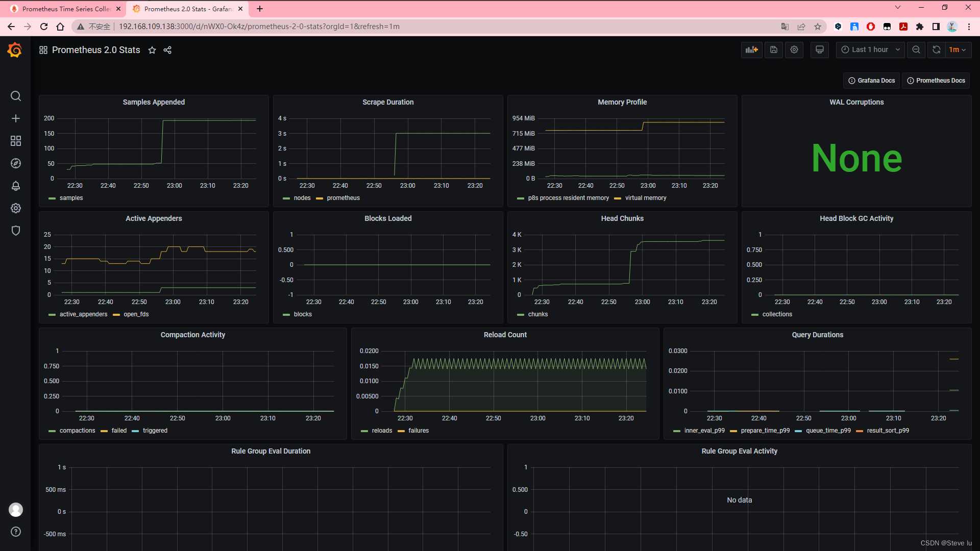Bookmark this page with star in address bar

tap(818, 27)
